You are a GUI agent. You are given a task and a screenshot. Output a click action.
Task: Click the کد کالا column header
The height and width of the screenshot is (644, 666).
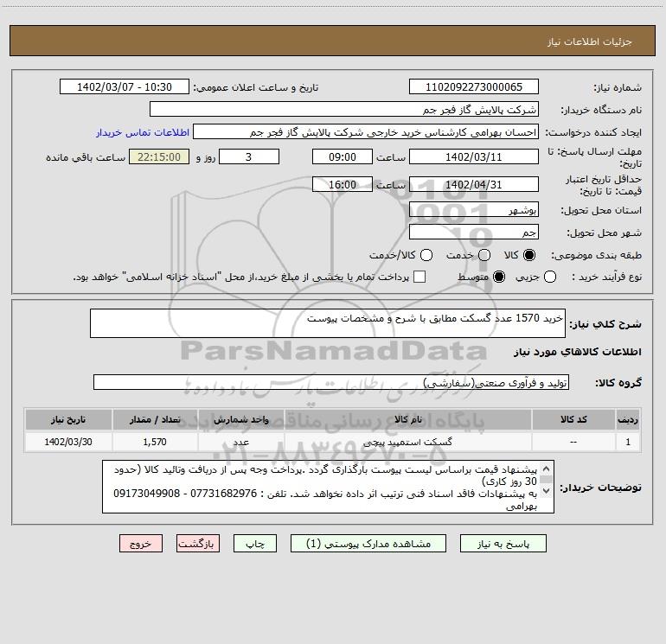click(573, 419)
